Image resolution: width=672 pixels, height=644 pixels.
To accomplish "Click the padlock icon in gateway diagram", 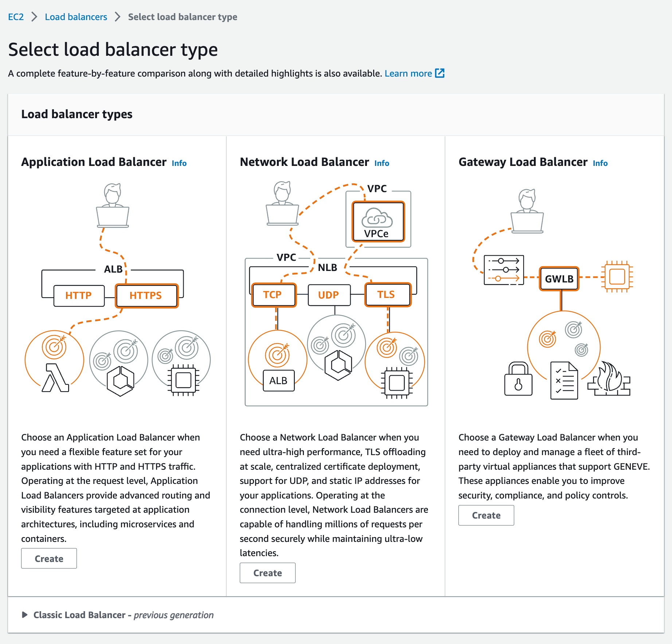I will click(518, 379).
